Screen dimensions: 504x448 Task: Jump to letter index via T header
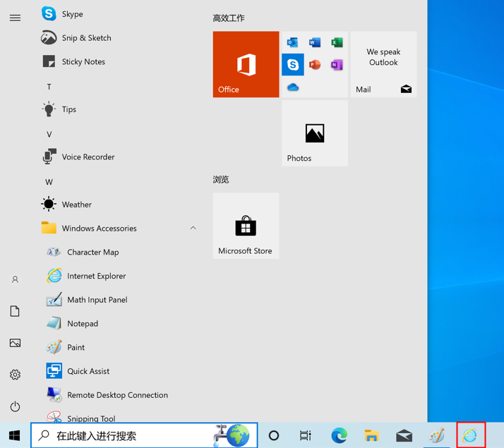click(49, 87)
